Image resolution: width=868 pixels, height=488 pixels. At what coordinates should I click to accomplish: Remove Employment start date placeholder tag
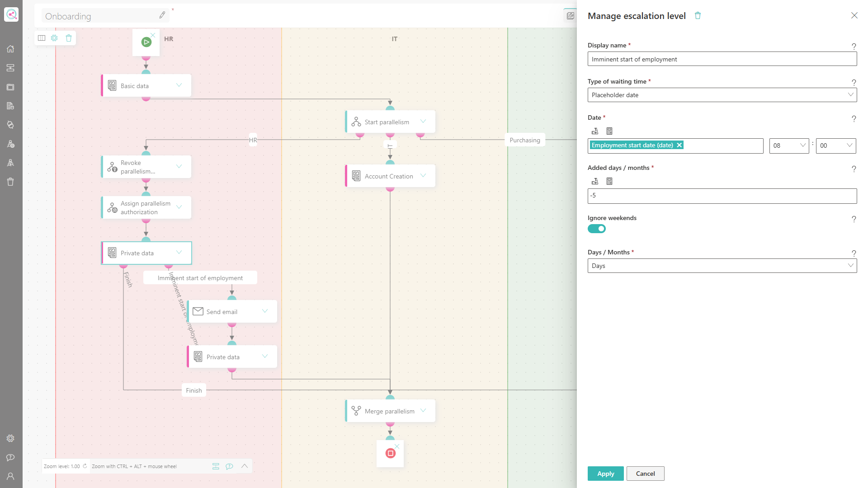[679, 145]
